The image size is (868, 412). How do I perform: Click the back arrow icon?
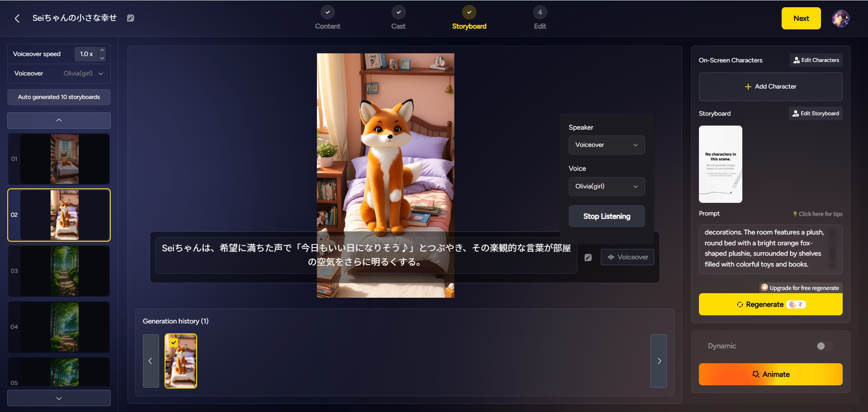17,19
